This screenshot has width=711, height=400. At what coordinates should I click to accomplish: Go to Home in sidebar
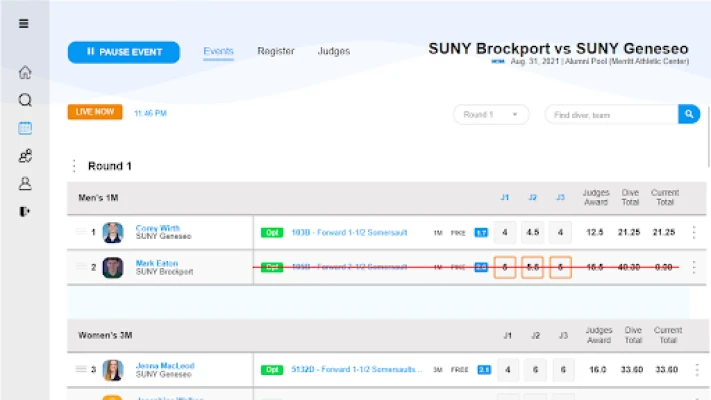click(x=25, y=72)
